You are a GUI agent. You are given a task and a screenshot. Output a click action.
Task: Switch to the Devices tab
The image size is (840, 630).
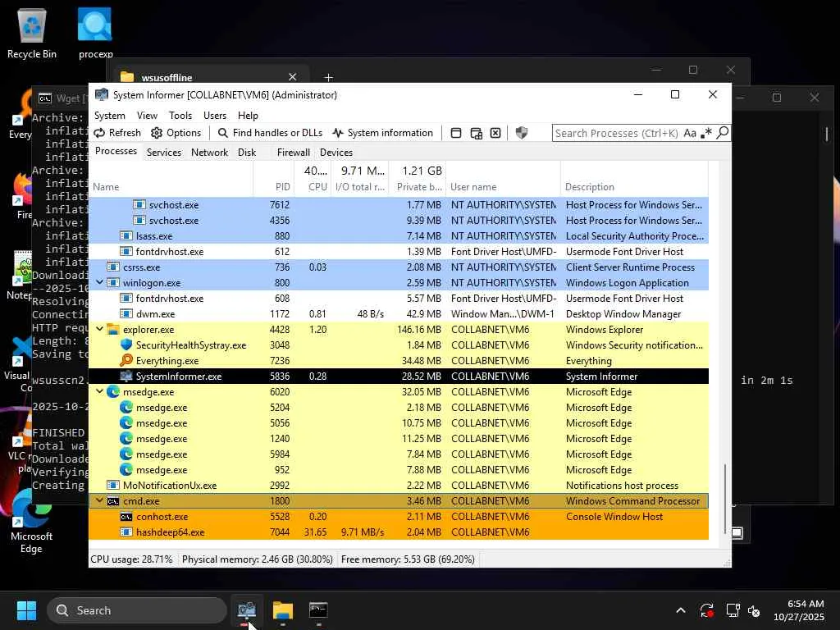click(x=336, y=152)
